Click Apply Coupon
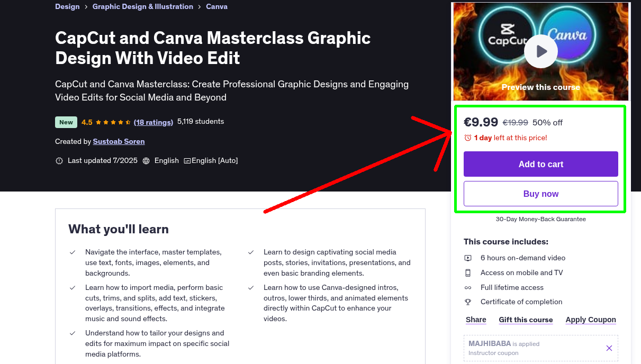Viewport: 641px width, 364px height. pyautogui.click(x=591, y=320)
